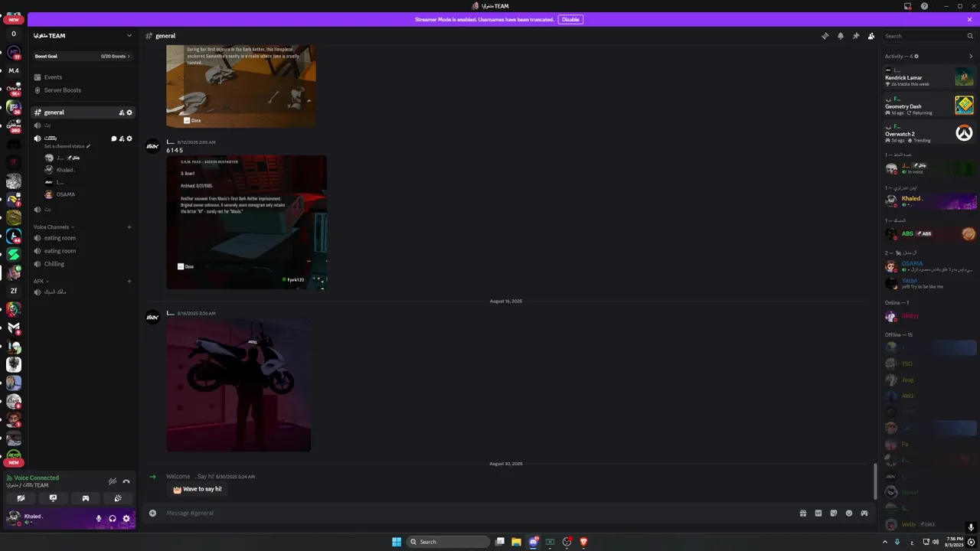This screenshot has height=551, width=980.
Task: Show pinned messages via pin icon
Action: 856,36
